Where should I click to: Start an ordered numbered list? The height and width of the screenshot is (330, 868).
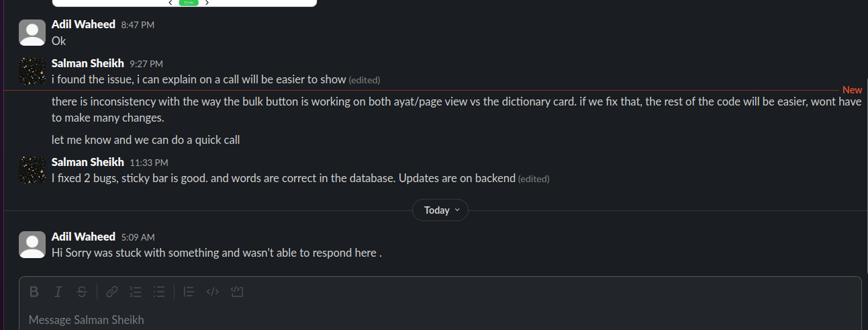[136, 292]
